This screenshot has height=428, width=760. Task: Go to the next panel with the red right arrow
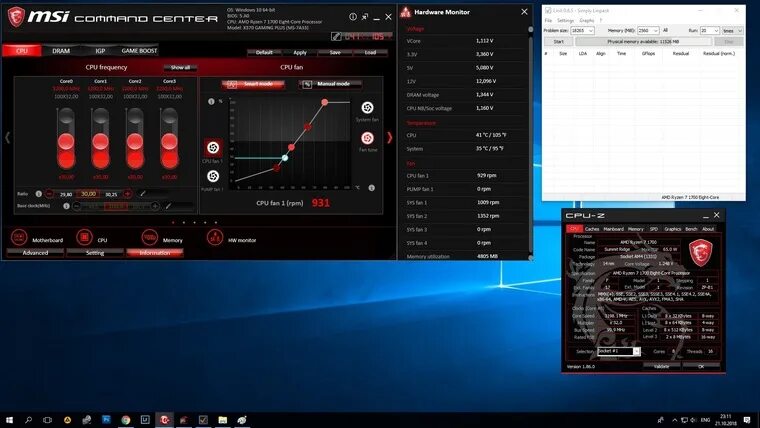point(389,138)
